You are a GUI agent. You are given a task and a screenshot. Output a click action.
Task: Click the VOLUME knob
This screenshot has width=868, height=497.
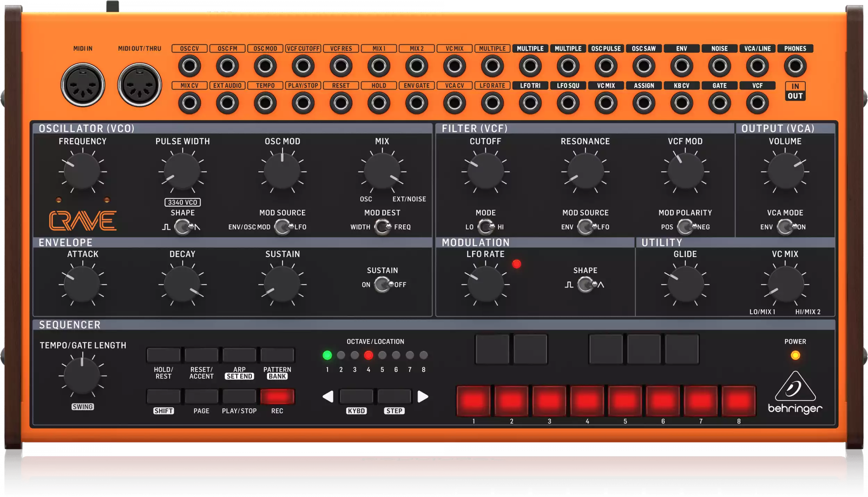click(785, 171)
